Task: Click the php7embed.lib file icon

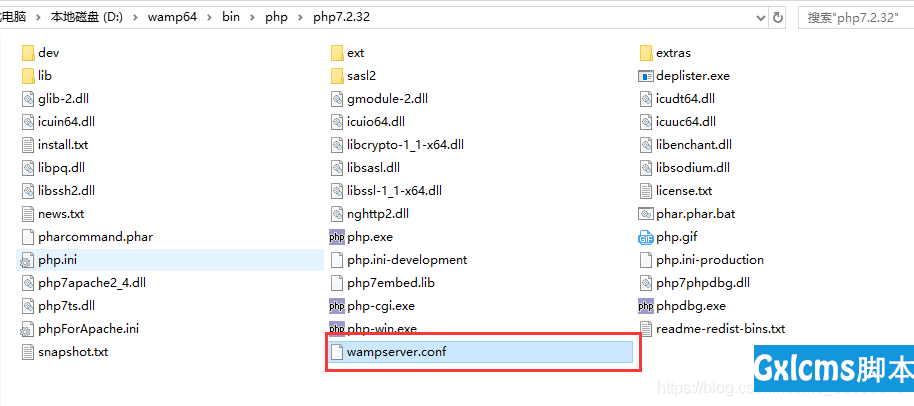Action: (x=337, y=283)
